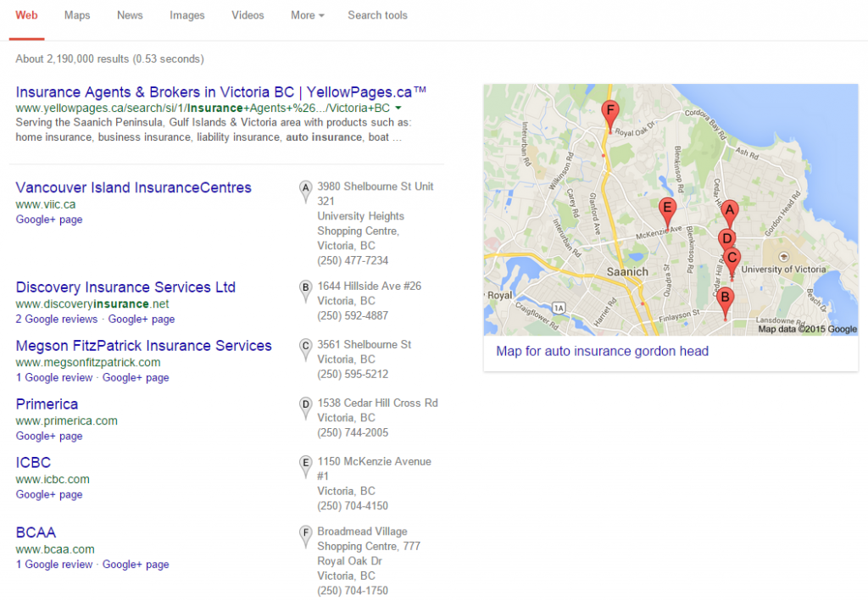Click pin icon A beside Vancouver Island InsuranceCentres address
Viewport: 868px width, 601px height.
point(305,188)
